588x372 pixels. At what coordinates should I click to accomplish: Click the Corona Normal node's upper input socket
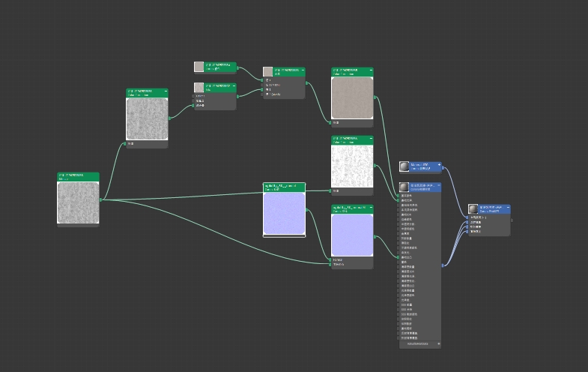[330, 259]
